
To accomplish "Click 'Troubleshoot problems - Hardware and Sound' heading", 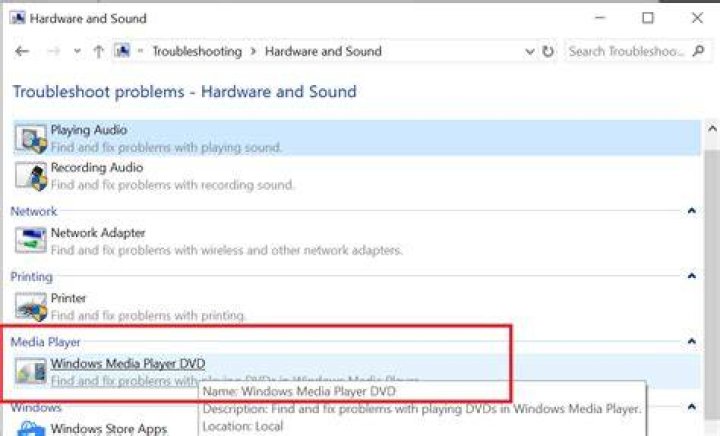I will pyautogui.click(x=185, y=91).
